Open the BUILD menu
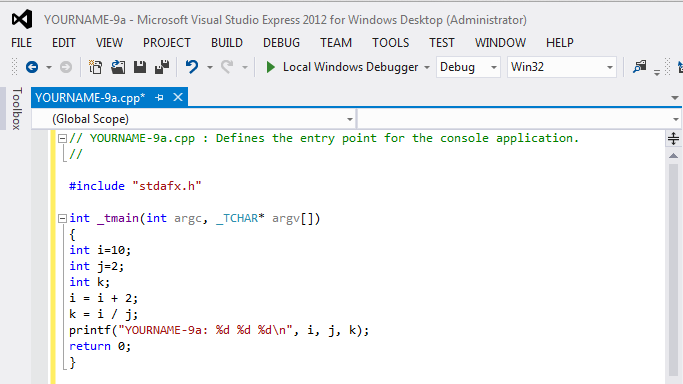 pyautogui.click(x=227, y=43)
